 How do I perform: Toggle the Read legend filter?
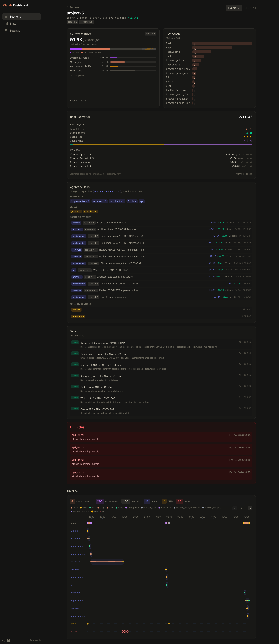(x=74, y=508)
